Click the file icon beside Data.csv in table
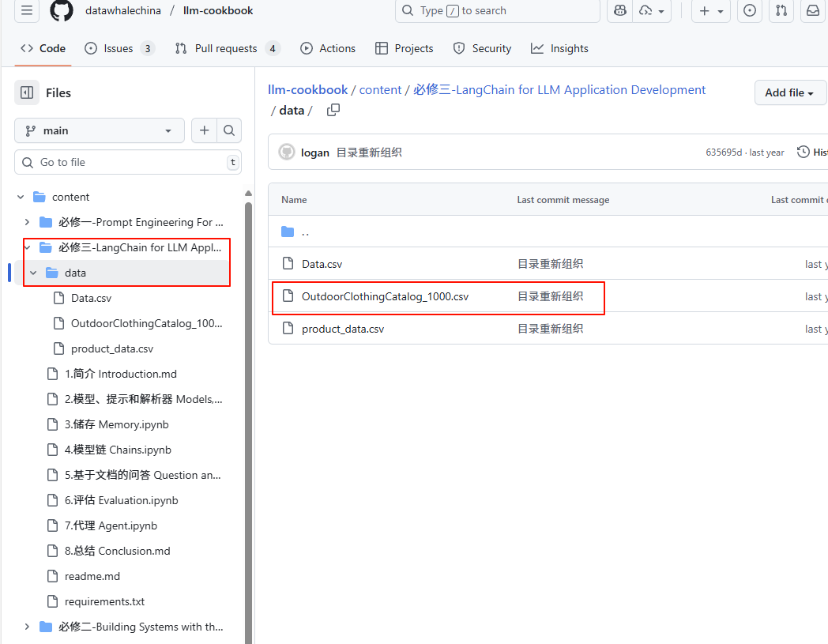The image size is (828, 644). pyautogui.click(x=288, y=263)
